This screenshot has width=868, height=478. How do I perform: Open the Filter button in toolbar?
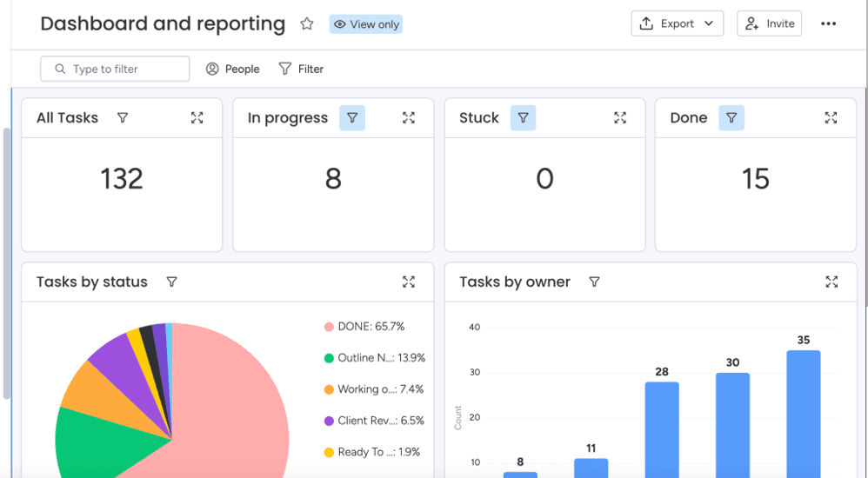tap(301, 69)
